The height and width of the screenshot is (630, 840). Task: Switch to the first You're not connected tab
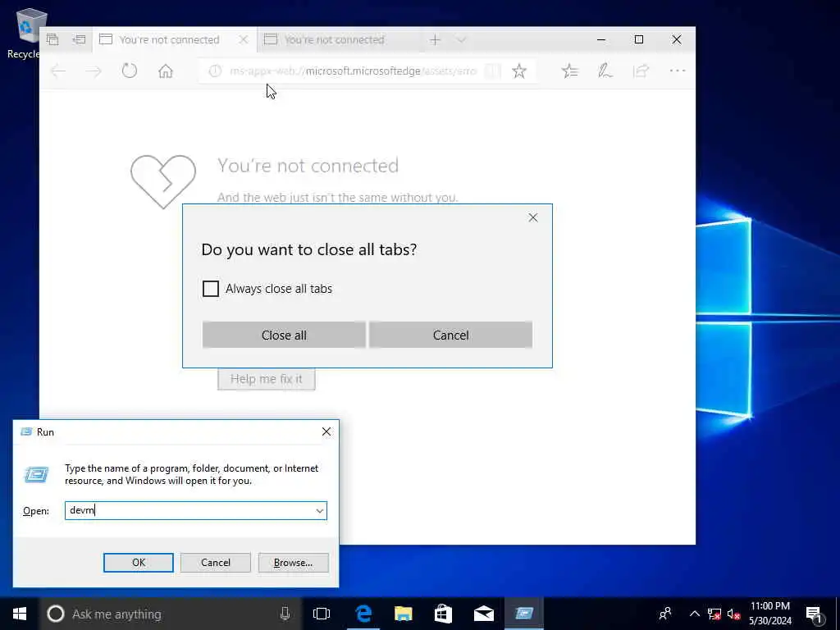click(169, 39)
